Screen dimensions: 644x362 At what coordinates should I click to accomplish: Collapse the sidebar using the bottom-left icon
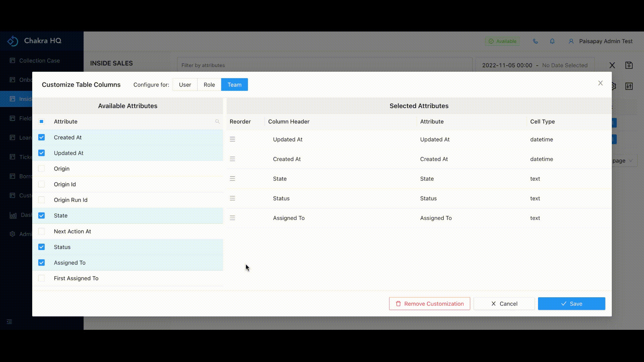pyautogui.click(x=9, y=321)
